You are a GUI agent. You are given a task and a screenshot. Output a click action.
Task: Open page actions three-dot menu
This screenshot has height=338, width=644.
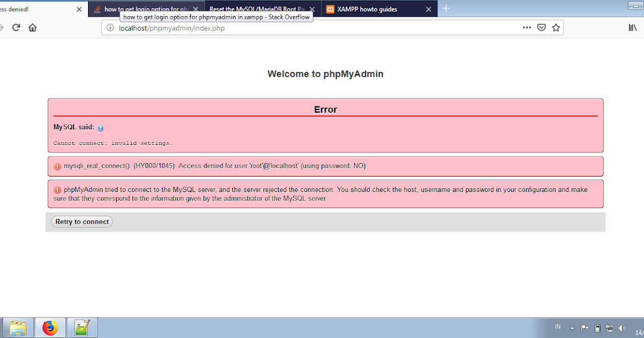(527, 28)
